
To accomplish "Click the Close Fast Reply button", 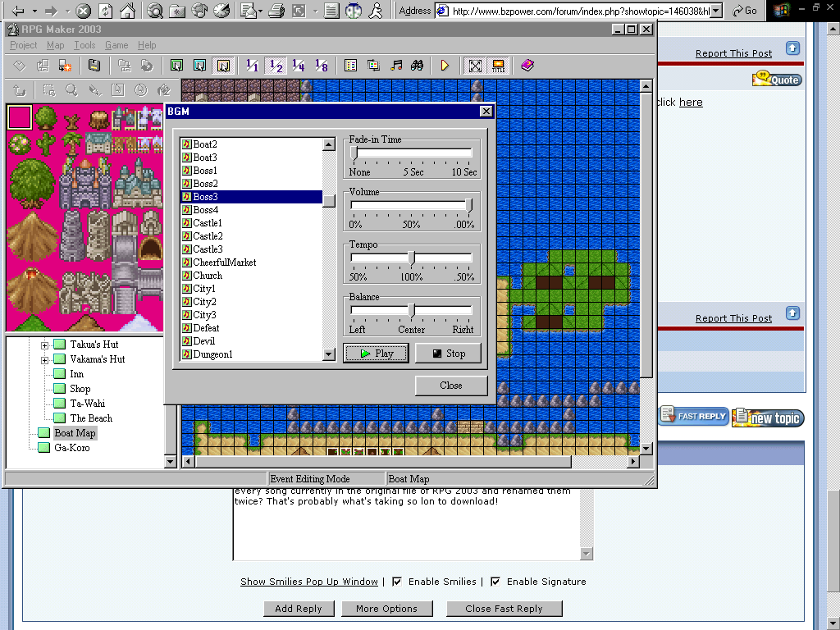I will tap(504, 609).
